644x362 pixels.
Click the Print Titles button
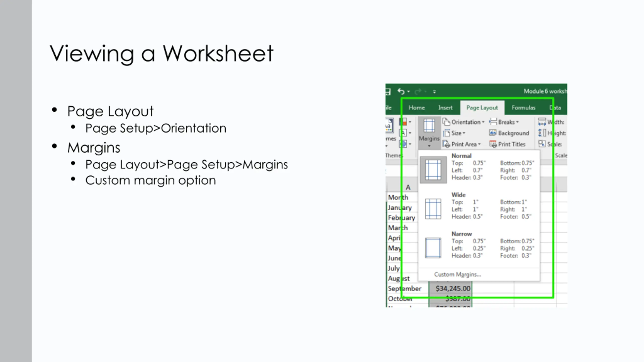point(507,144)
